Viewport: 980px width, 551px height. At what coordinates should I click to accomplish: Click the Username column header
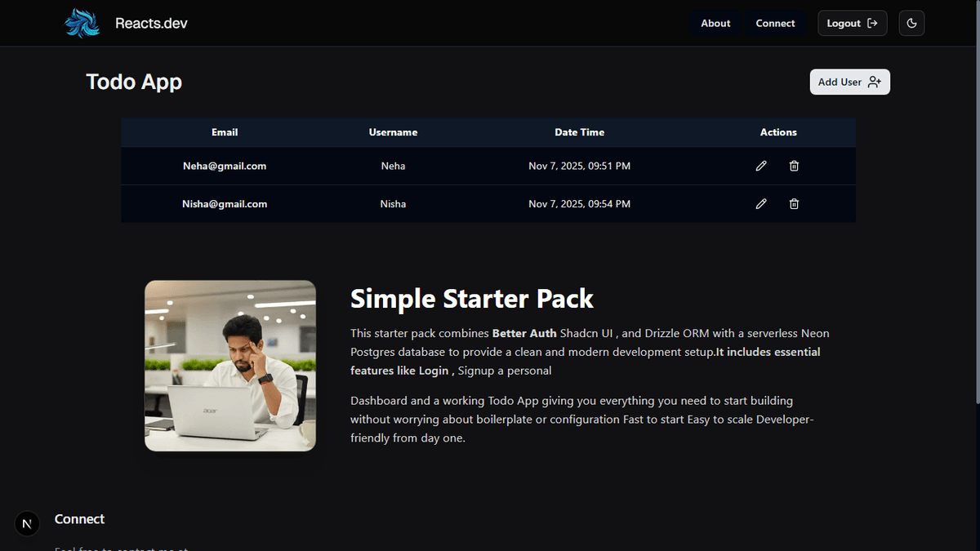point(393,132)
